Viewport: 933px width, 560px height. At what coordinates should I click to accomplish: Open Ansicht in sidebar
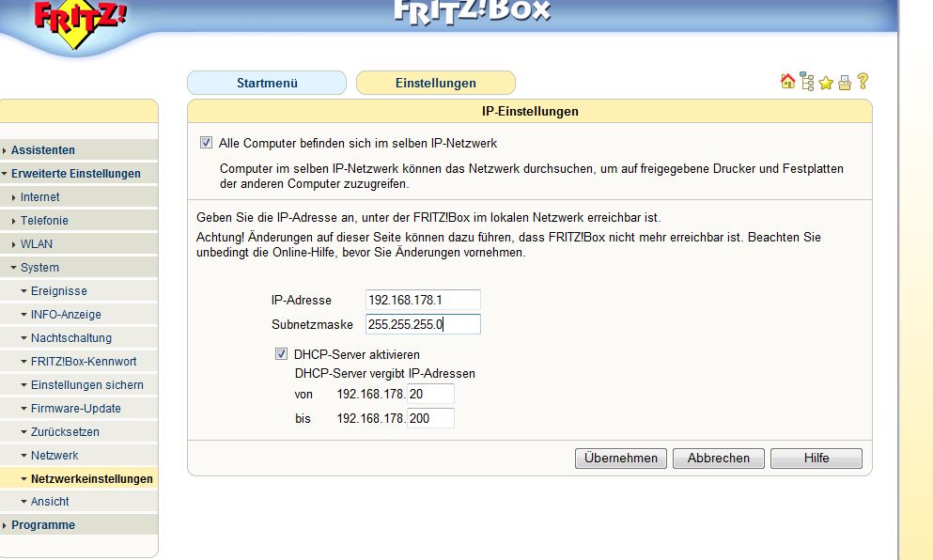(x=50, y=502)
